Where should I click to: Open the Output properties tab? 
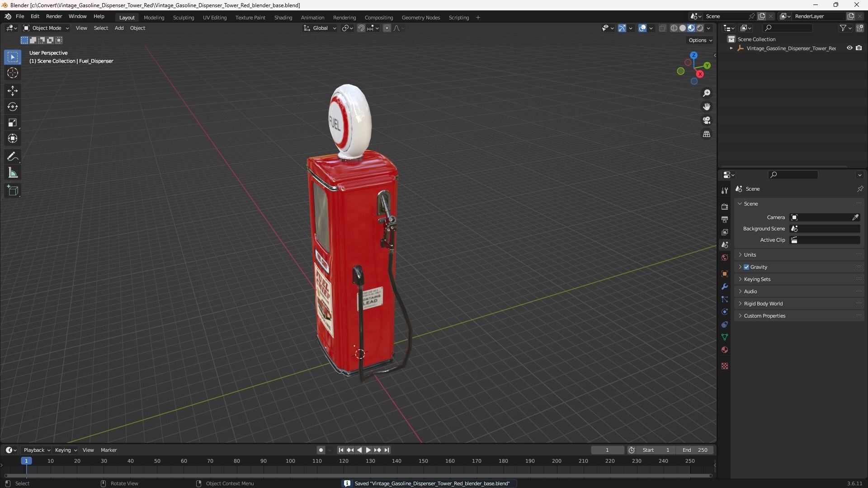725,220
